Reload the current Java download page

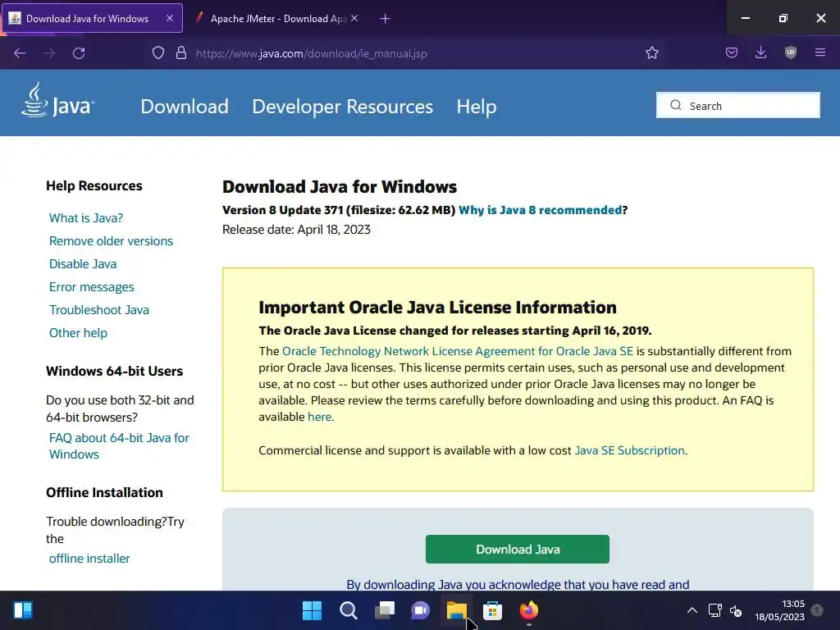pyautogui.click(x=79, y=53)
